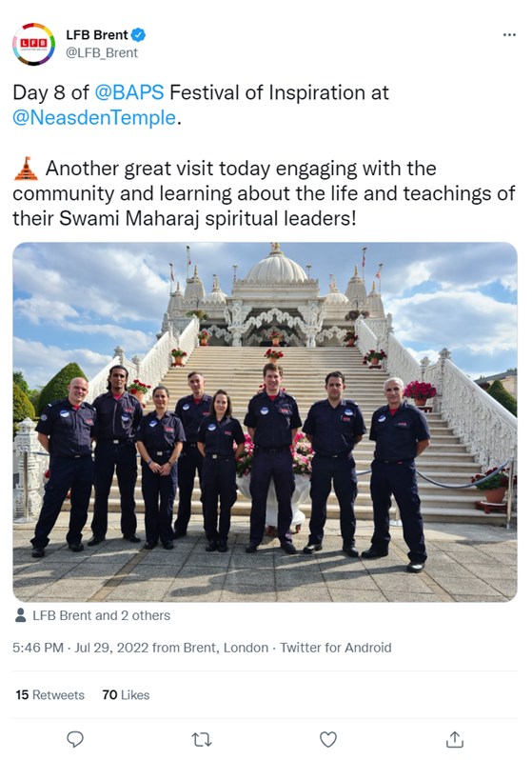Screen dimensions: 532x760
Task: Click the tagged people person icon
Action: point(20,615)
